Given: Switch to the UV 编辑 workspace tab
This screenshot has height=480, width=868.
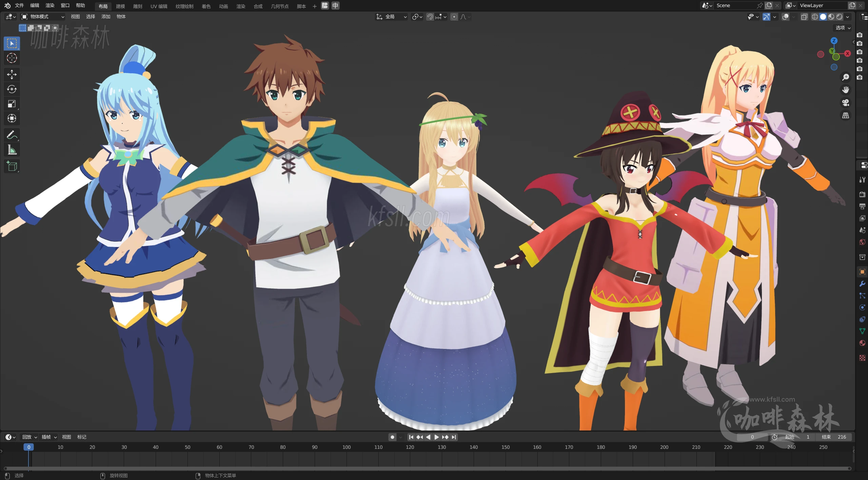Looking at the screenshot, I should point(159,6).
